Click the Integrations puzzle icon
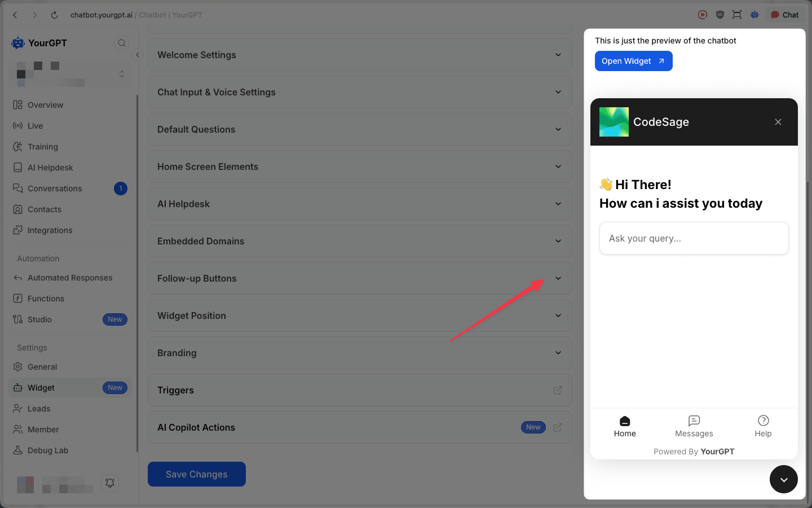This screenshot has height=508, width=812. (x=17, y=230)
